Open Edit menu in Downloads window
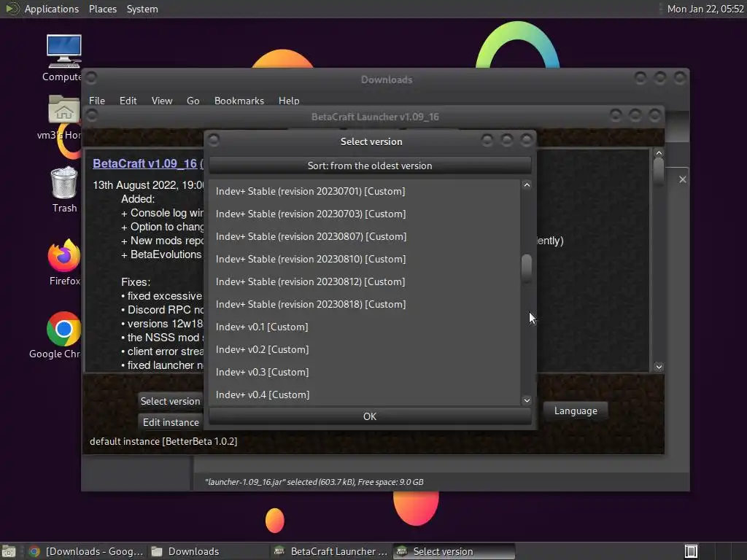Screen dimensions: 747x560 tap(128, 101)
